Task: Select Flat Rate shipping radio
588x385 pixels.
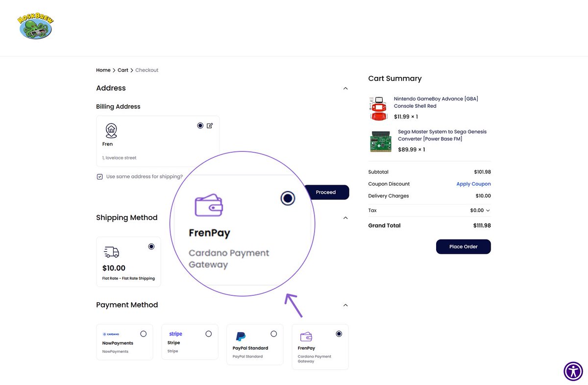Action: click(x=151, y=246)
